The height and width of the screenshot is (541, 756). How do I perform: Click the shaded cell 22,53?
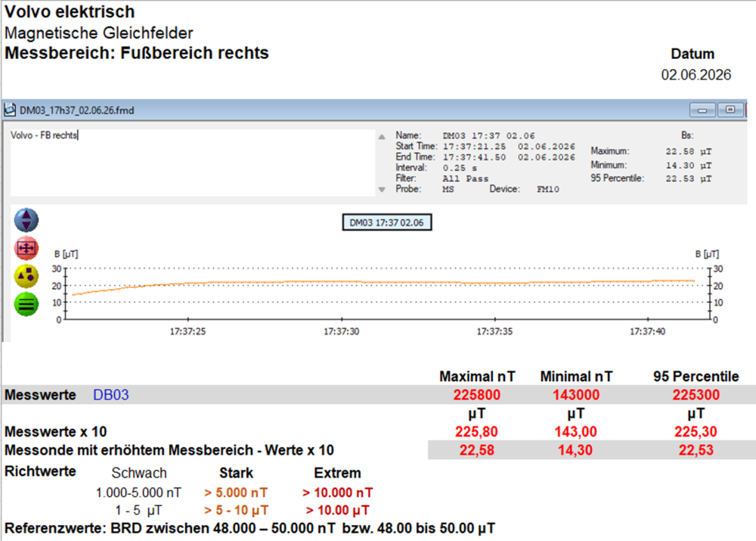[696, 450]
